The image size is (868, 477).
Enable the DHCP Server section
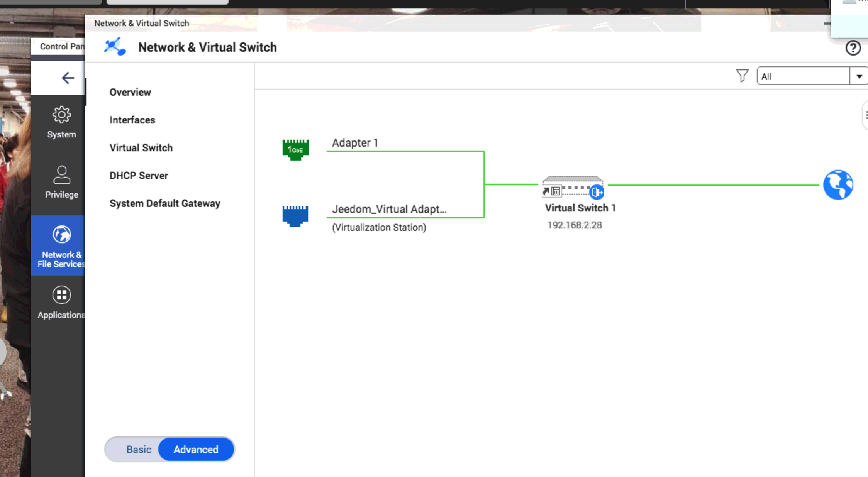(x=139, y=175)
